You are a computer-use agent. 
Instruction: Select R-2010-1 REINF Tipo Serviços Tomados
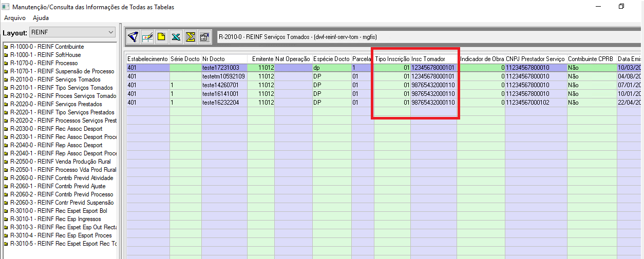point(61,88)
